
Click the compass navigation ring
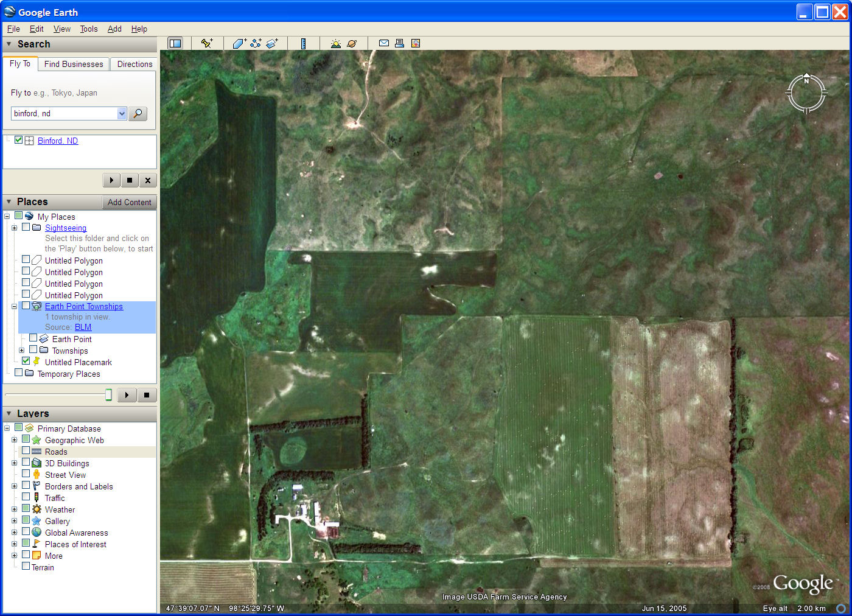point(806,93)
